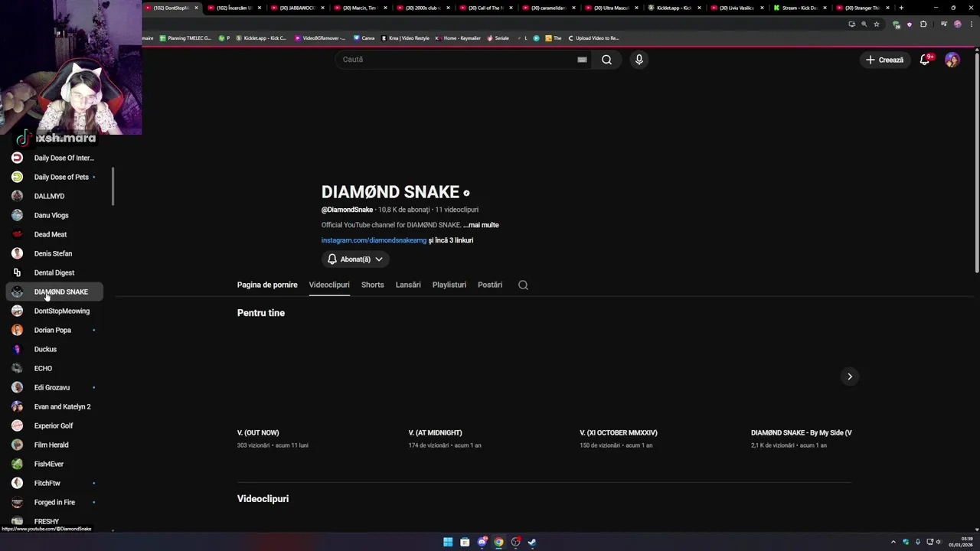Image resolution: width=980 pixels, height=551 pixels.
Task: Open Discord from the taskbar
Action: 482,542
